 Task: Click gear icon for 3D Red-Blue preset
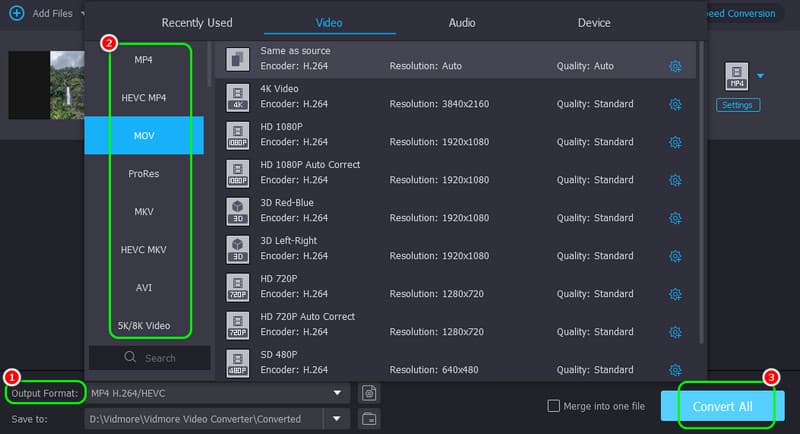(x=675, y=218)
